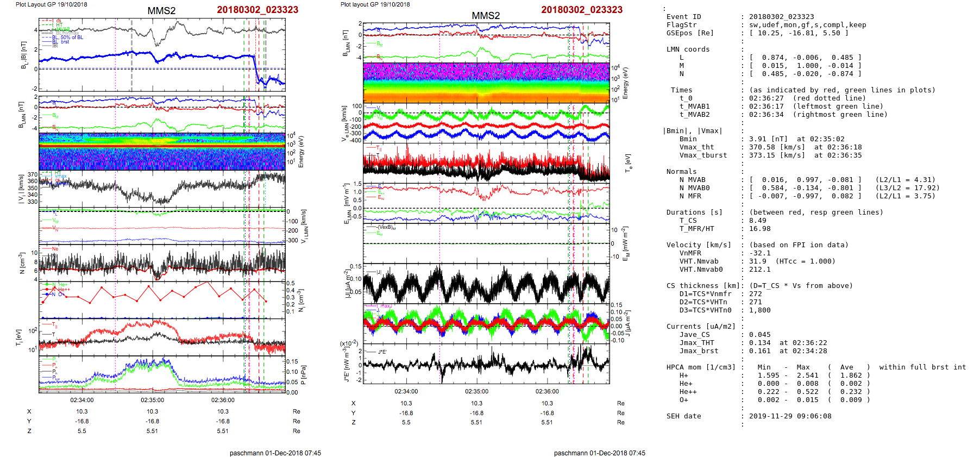The image size is (980, 457).
Task: Click the MMS2 title above the left plot
Action: pos(161,11)
